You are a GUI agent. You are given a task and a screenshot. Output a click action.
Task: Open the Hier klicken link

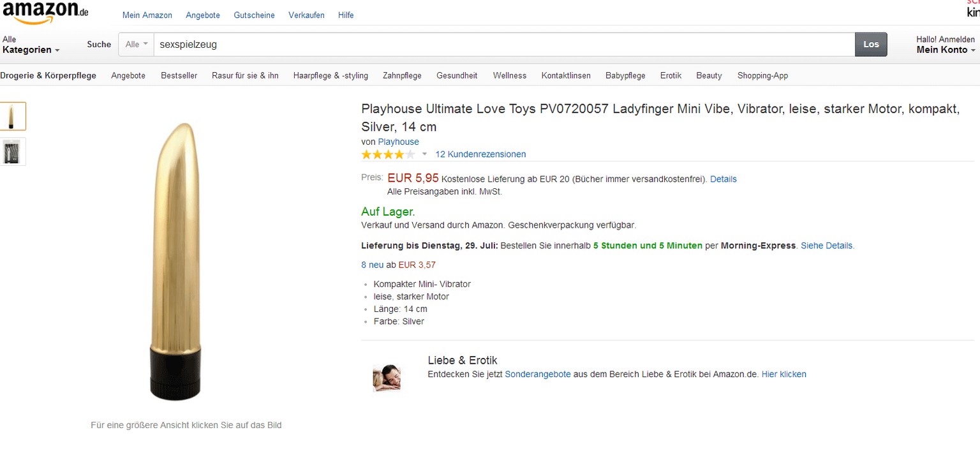pyautogui.click(x=783, y=375)
